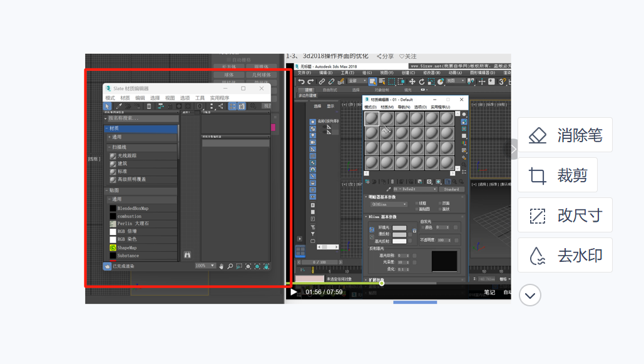The width and height of the screenshot is (644, 364).
Task: Click the magnifier zoom icon in Slate editor
Action: coord(230,266)
